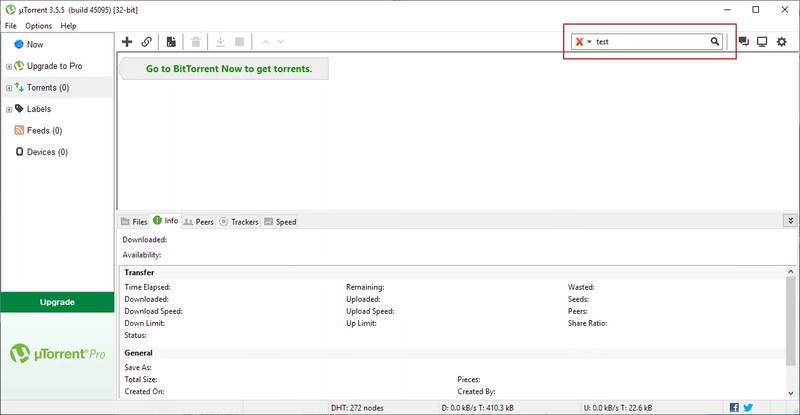This screenshot has width=800, height=415.
Task: Click Go to BitTorrent Now banner link
Action: (x=229, y=69)
